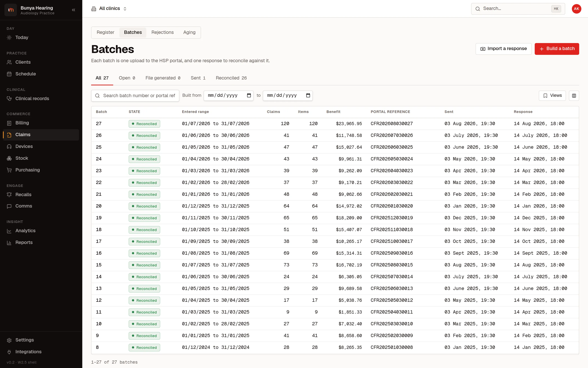Open batch 20 row
588x368 pixels.
[x=335, y=206]
